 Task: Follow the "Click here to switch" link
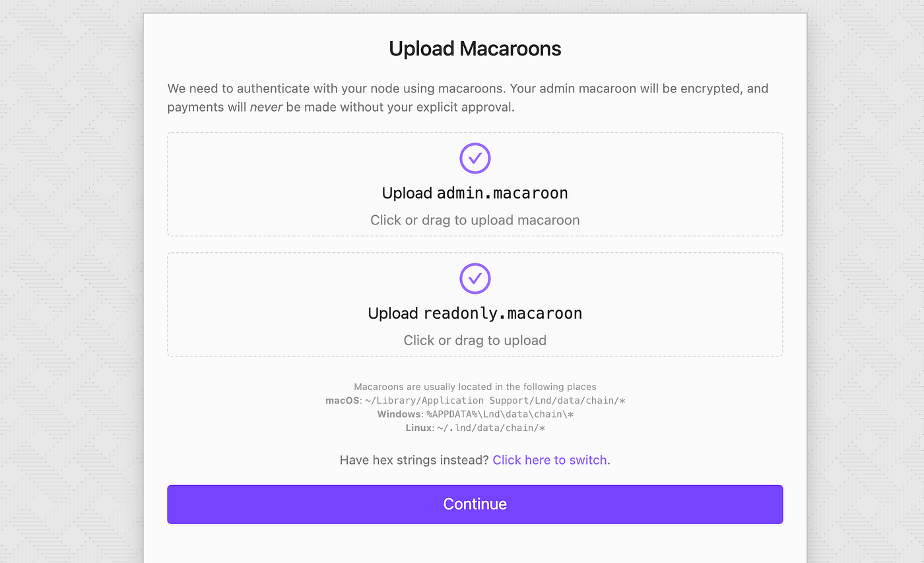click(549, 460)
